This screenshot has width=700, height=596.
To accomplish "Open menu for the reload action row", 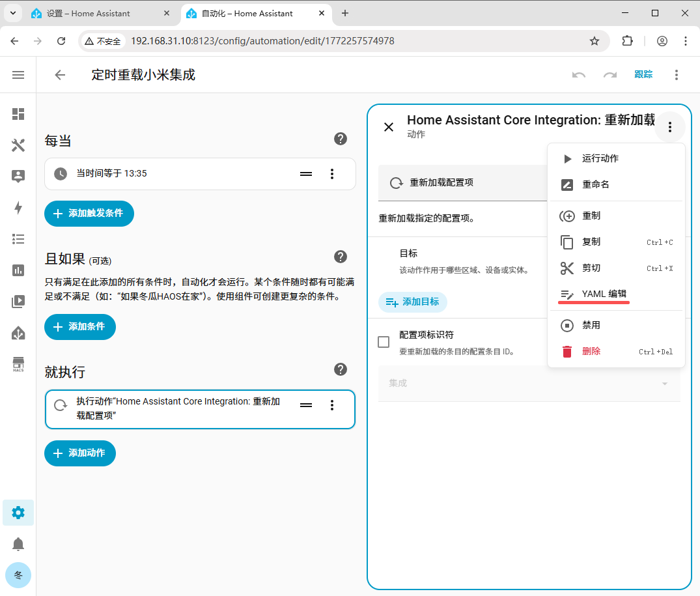I will point(331,405).
